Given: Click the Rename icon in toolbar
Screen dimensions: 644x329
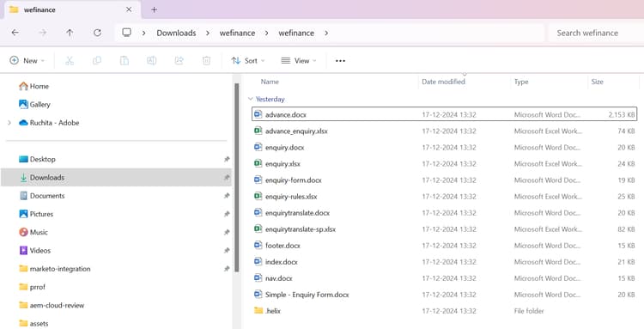Looking at the screenshot, I should 151,61.
